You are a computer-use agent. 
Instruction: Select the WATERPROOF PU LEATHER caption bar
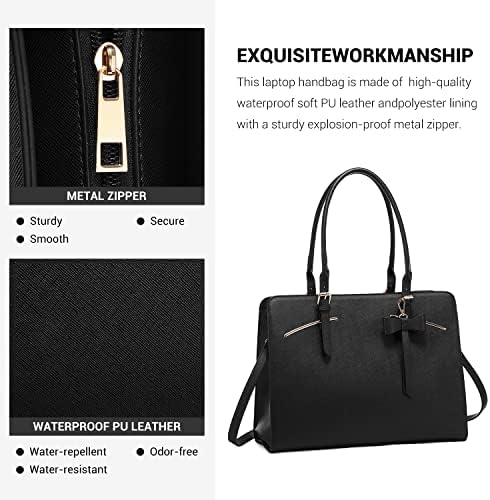coord(107,426)
